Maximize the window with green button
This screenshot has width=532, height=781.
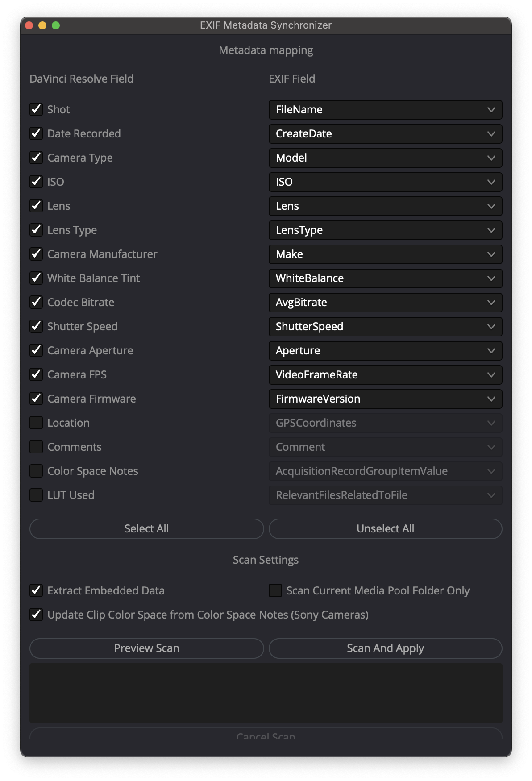[x=56, y=25]
